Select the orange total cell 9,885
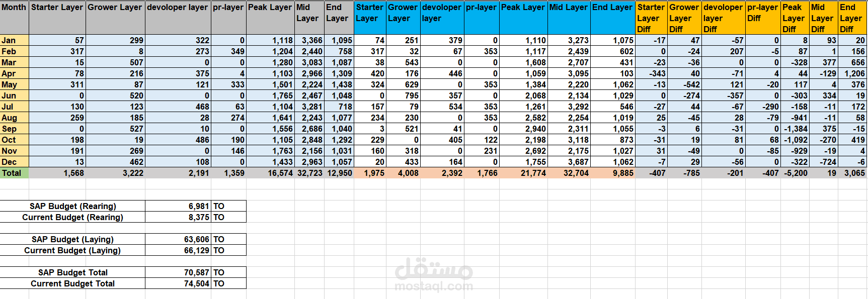 pyautogui.click(x=613, y=173)
